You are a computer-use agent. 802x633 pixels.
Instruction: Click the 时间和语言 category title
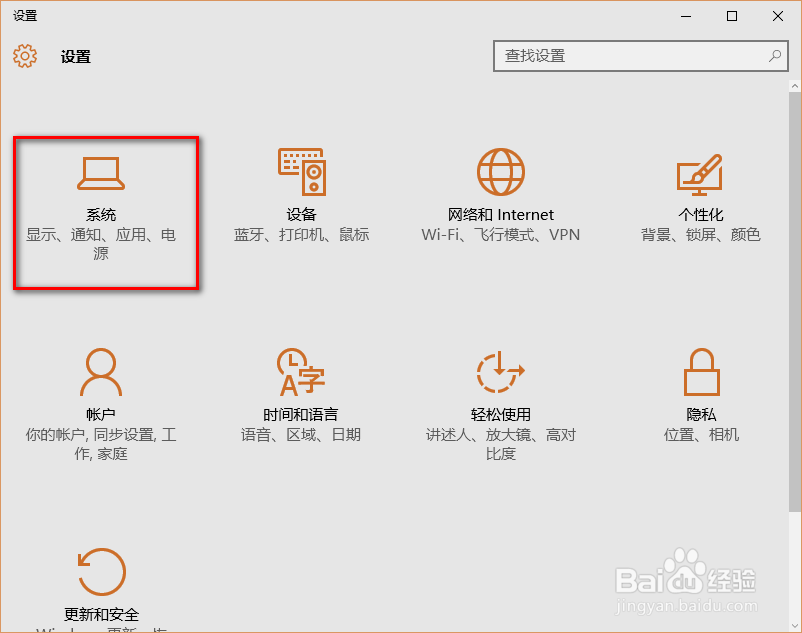[301, 415]
